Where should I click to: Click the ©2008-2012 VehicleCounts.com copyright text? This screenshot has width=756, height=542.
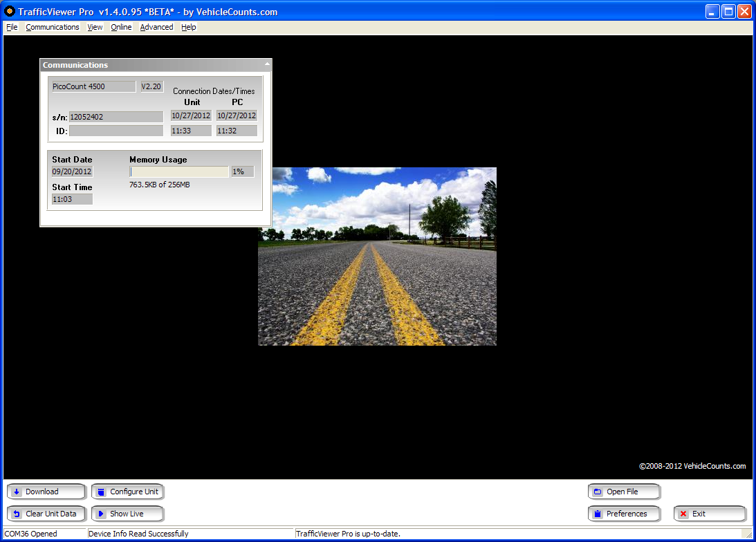pos(692,466)
